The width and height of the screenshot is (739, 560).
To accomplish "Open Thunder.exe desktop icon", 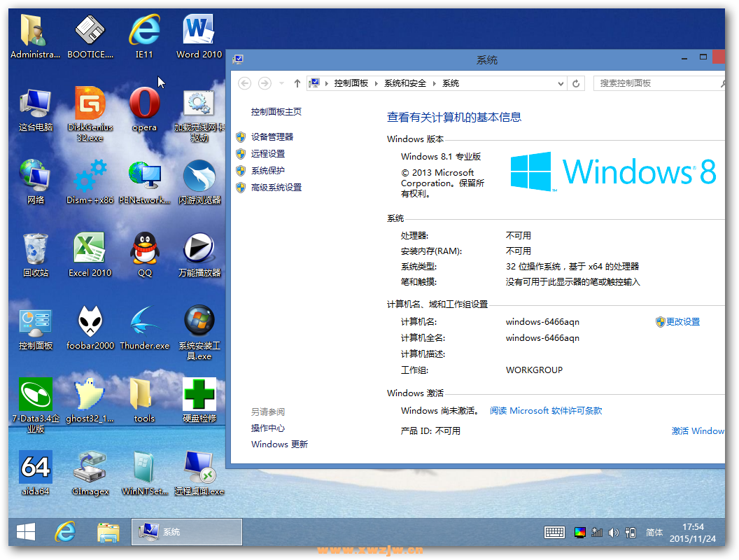I will point(144,328).
